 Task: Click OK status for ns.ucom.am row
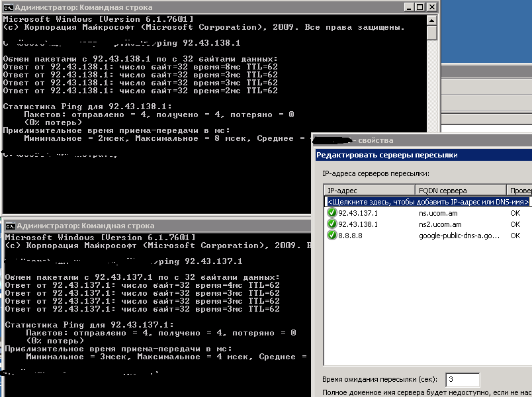[515, 213]
